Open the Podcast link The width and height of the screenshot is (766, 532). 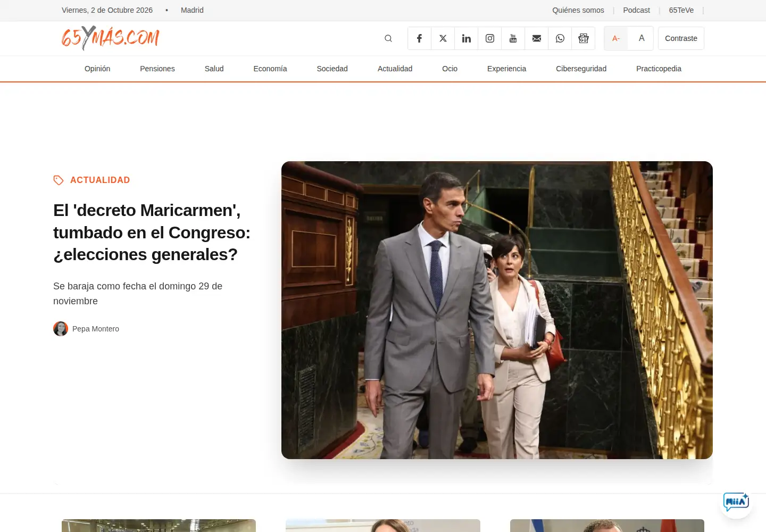click(x=636, y=10)
